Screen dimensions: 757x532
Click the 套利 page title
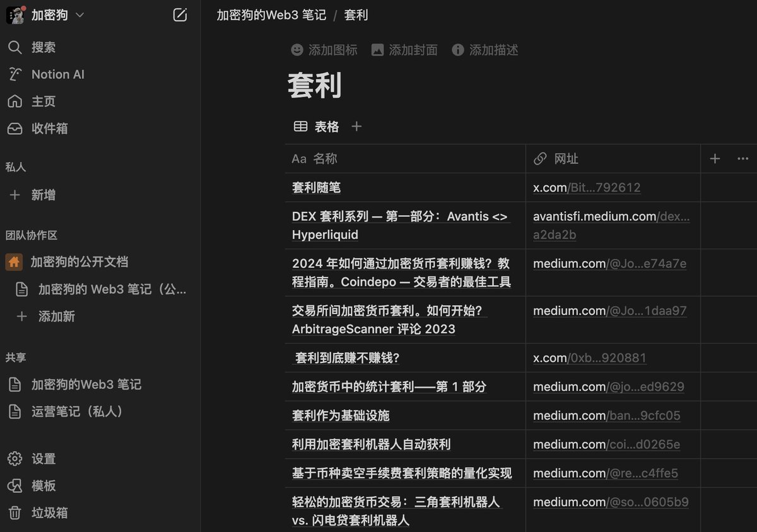coord(315,85)
